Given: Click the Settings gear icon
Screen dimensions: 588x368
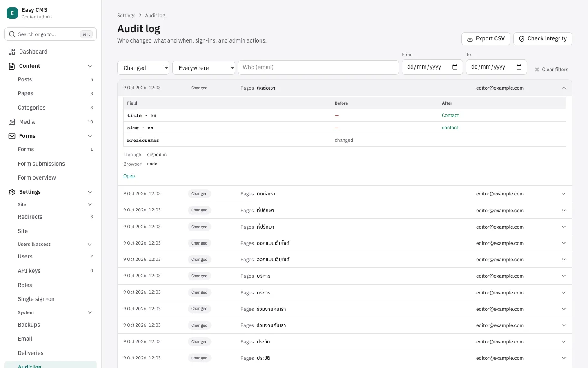Looking at the screenshot, I should pos(12,192).
